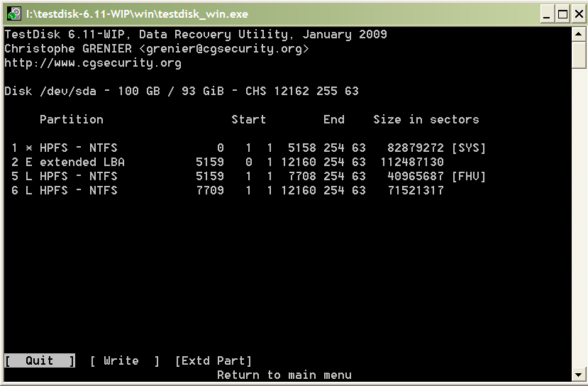This screenshot has width=588, height=386.
Task: Click the size value 40965687
Action: click(416, 176)
